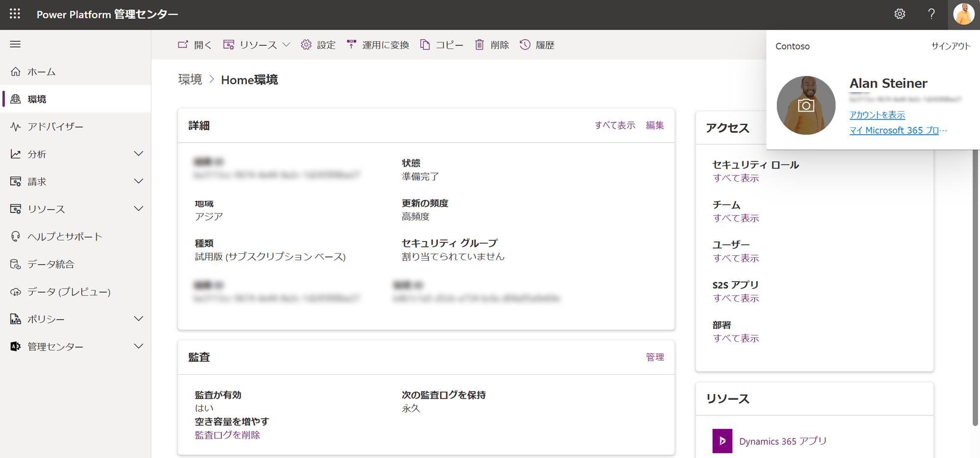This screenshot has height=458, width=980.
Task: Show all under ユーザー
Action: [x=736, y=258]
